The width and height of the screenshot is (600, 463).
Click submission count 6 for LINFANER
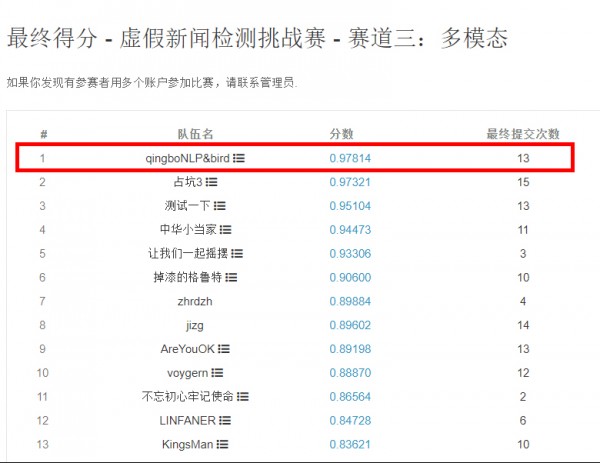click(523, 421)
